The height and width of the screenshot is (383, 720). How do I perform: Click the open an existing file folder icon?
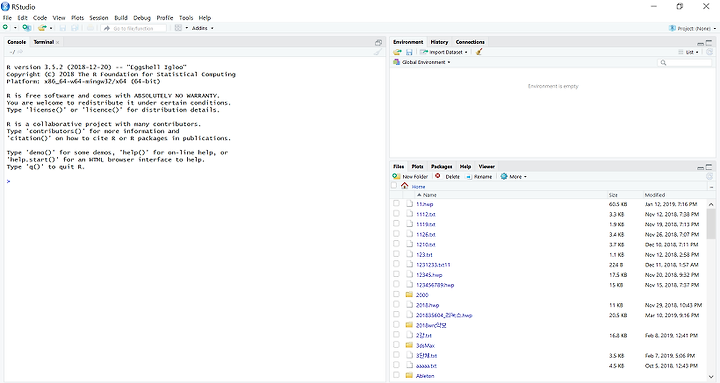click(42, 28)
